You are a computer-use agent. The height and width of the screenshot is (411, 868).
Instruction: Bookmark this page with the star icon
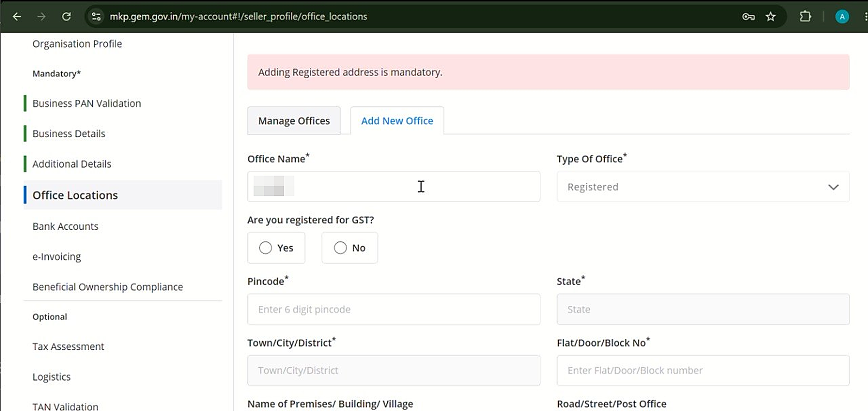(770, 16)
